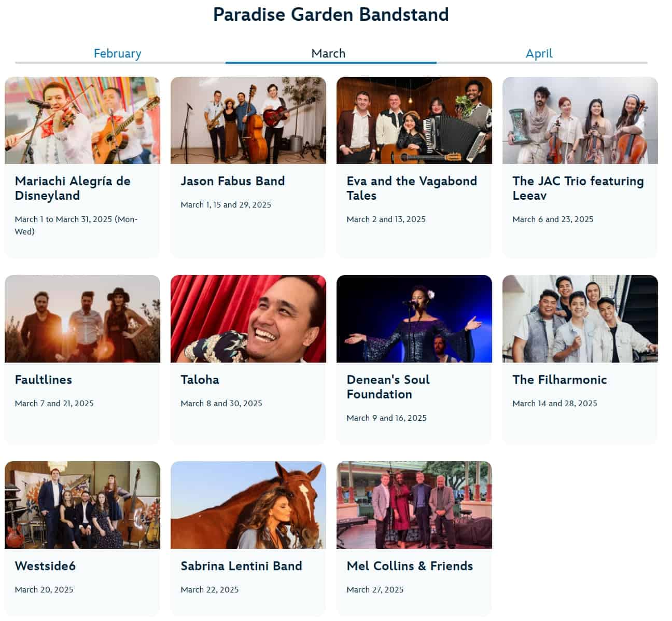Image resolution: width=672 pixels, height=621 pixels.
Task: Click The Filharmonic group photo
Action: click(x=580, y=319)
